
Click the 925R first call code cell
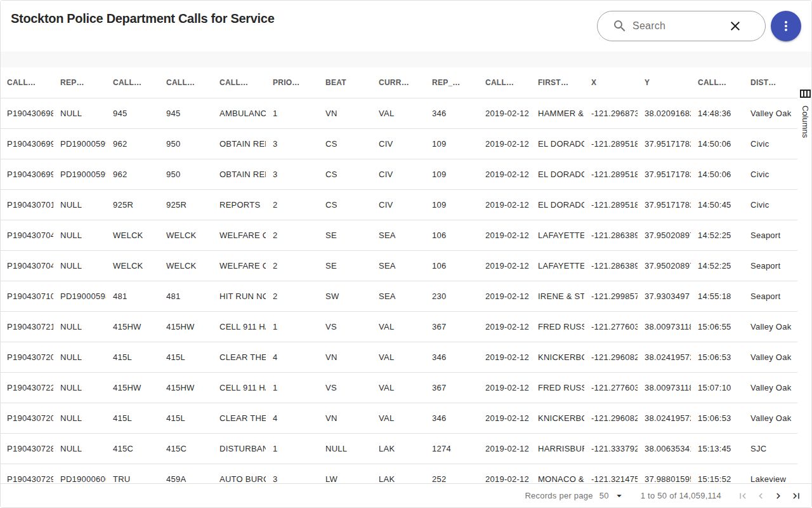pos(123,205)
